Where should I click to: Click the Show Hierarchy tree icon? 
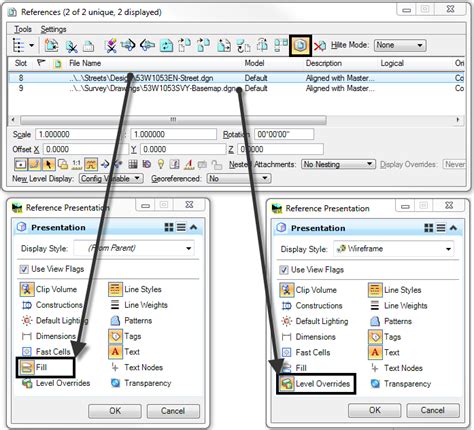(x=18, y=45)
